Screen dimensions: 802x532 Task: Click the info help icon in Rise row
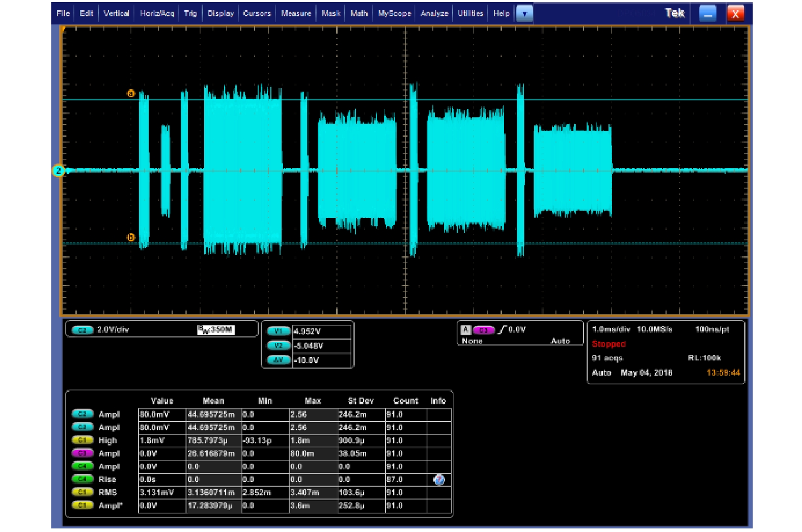(438, 480)
